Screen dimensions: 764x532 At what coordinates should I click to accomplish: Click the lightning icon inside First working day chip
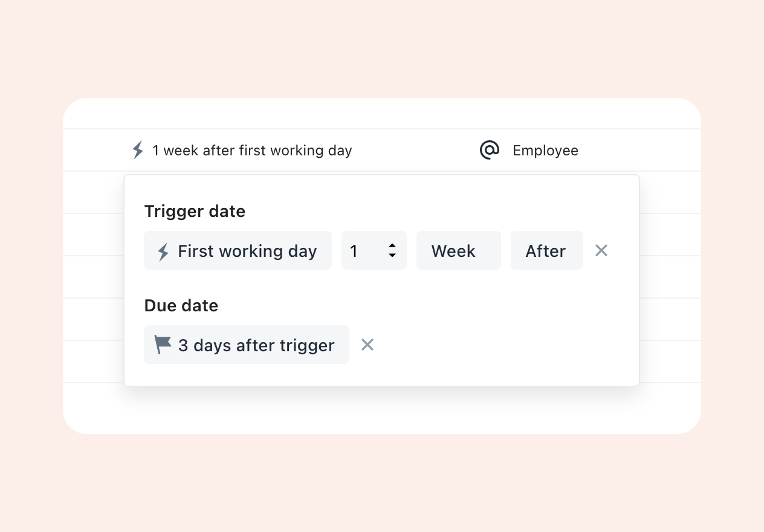[162, 250]
